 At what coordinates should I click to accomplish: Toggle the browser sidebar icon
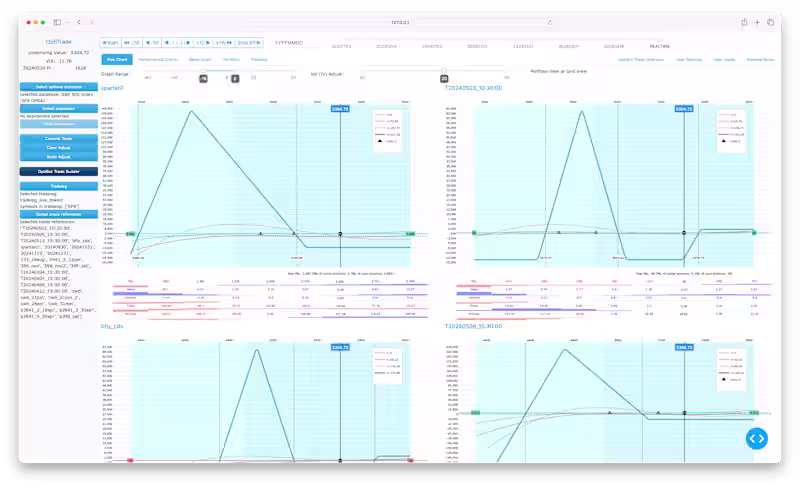pyautogui.click(x=57, y=22)
